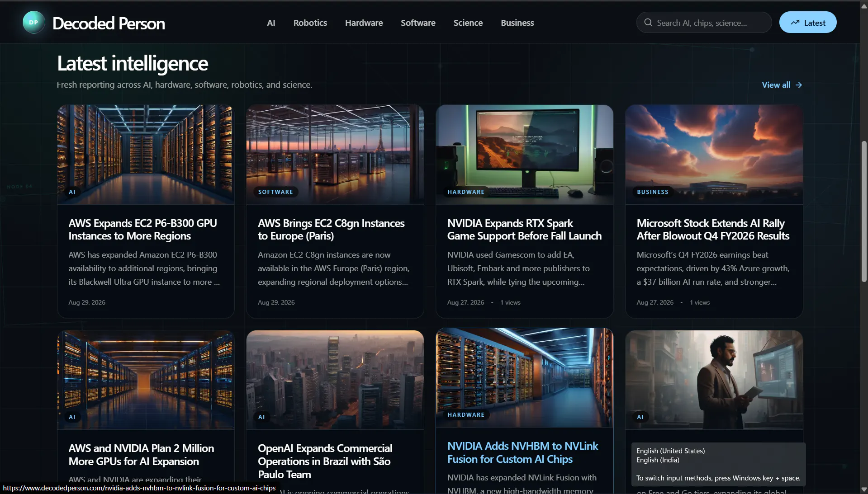868x494 pixels.
Task: Focus the Search AI, chips, science field
Action: pos(704,23)
